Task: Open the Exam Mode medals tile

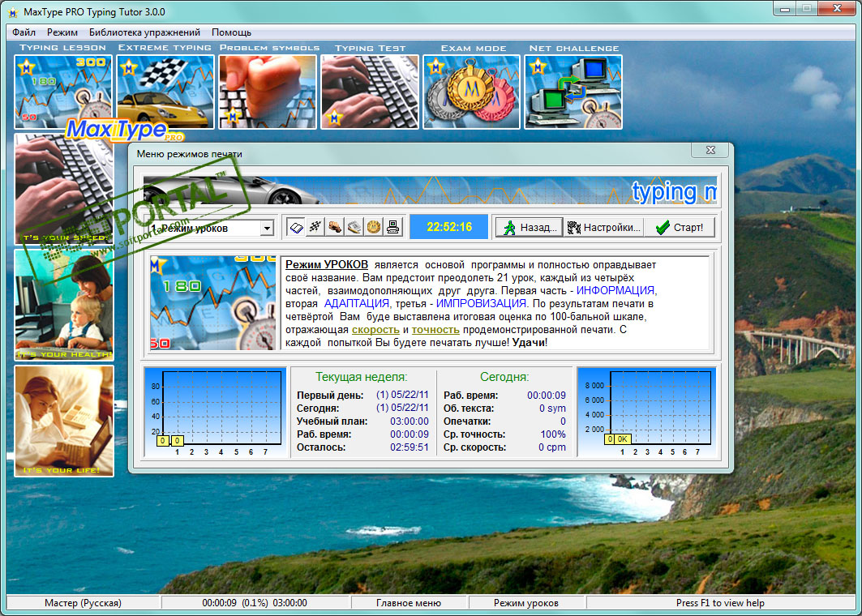Action: [471, 92]
